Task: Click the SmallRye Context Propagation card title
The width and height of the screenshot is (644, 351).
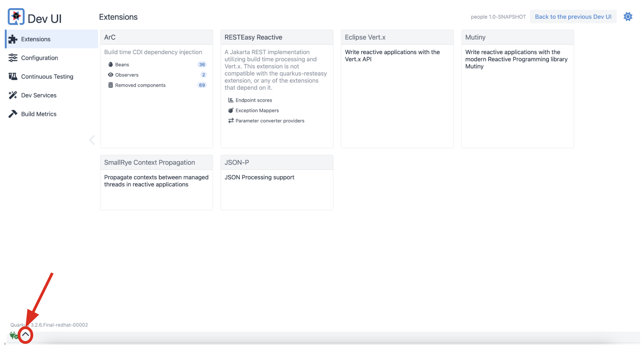Action: (x=149, y=162)
